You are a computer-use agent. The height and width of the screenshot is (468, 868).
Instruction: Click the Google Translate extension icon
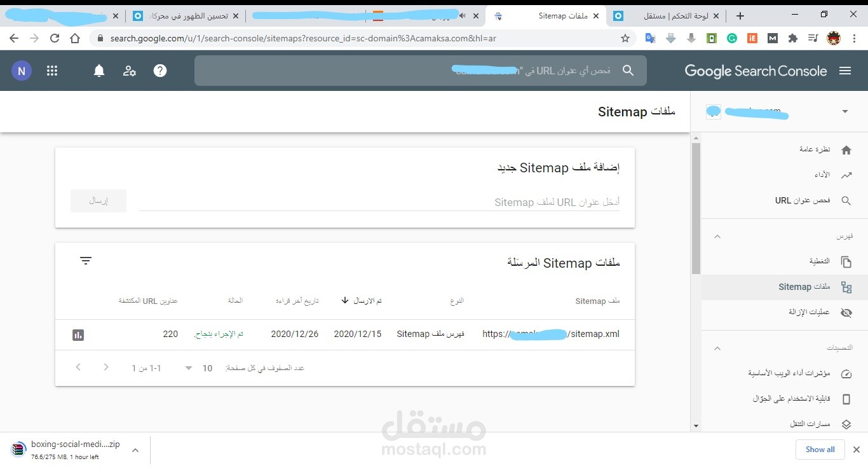pyautogui.click(x=650, y=38)
